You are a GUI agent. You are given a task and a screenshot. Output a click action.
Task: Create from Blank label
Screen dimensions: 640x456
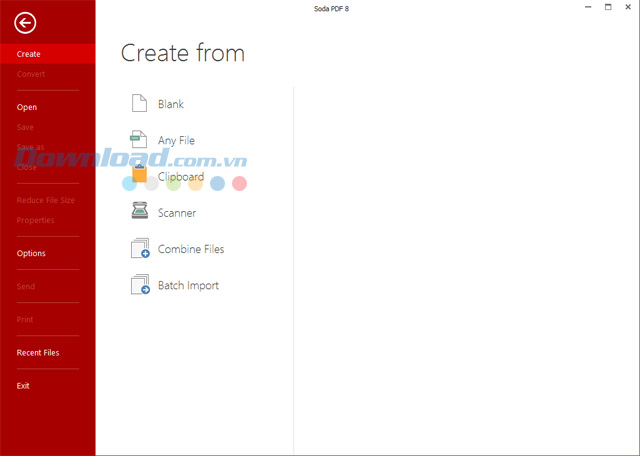(171, 104)
